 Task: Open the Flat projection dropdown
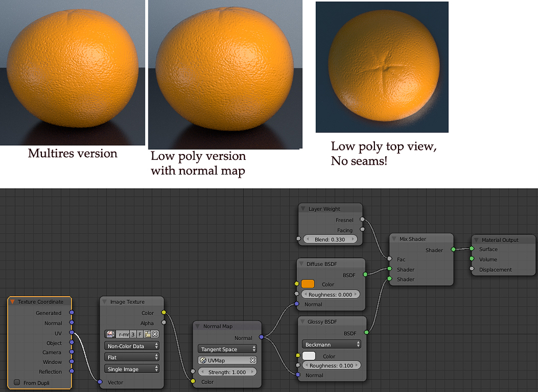coord(132,357)
